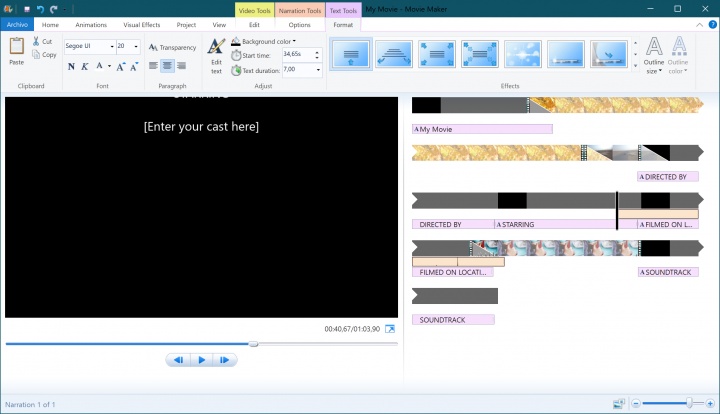Open the Archivo file menu
720x414 pixels.
[17, 25]
